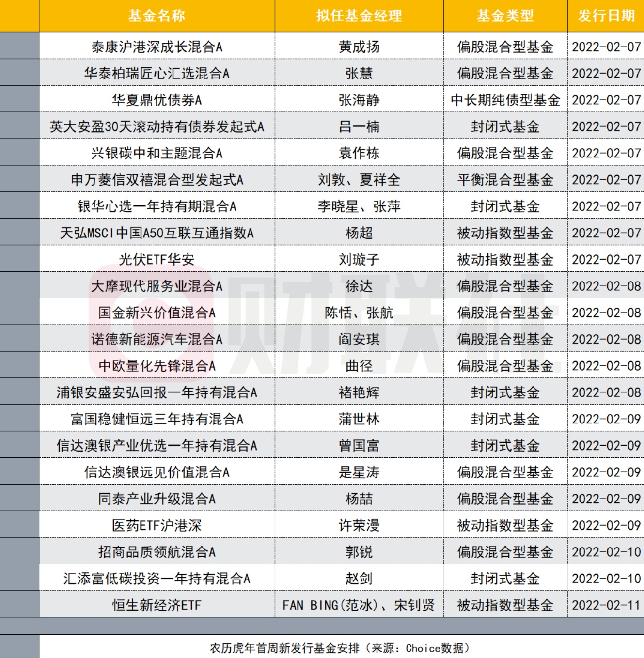Click the 天弘MSCI中国A50互联互通指数A cell
The height and width of the screenshot is (658, 644).
coord(157,233)
